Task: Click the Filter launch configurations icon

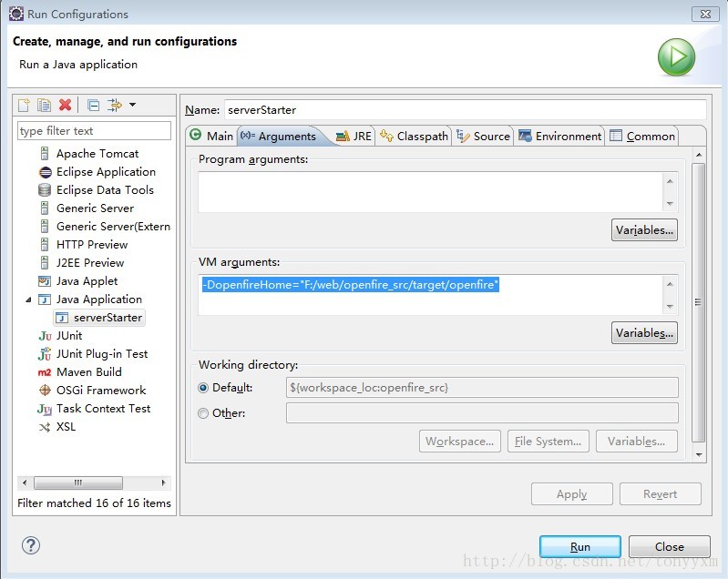Action: click(x=115, y=105)
